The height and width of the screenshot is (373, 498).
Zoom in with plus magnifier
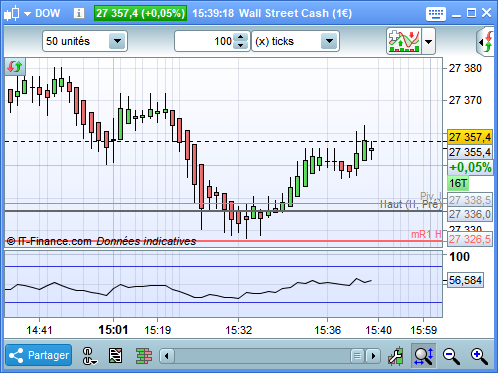[x=479, y=356]
